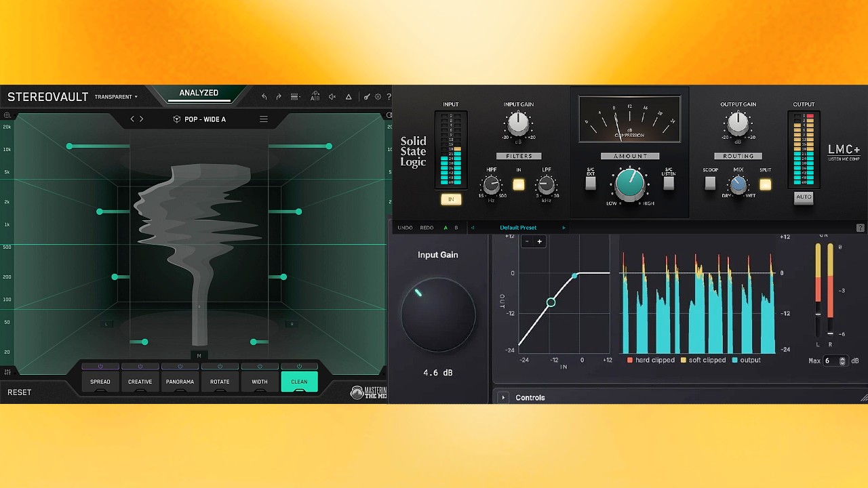Click the StereoVault redo arrow icon

coord(278,97)
